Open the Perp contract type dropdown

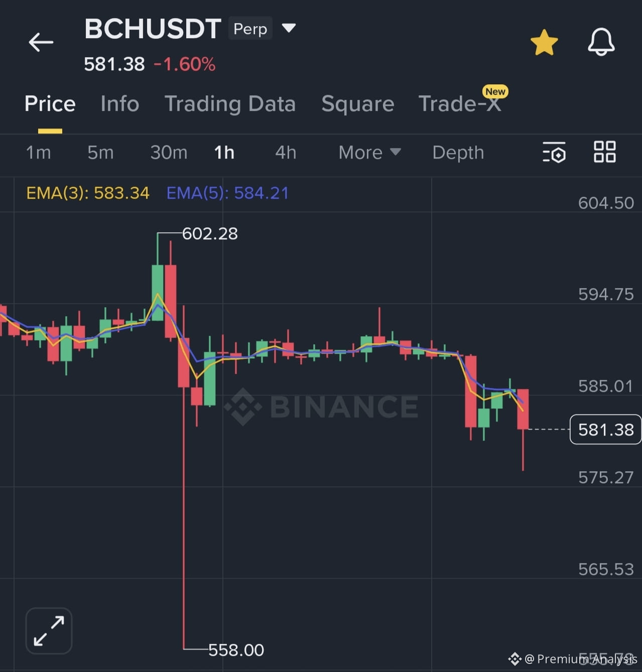click(250, 29)
